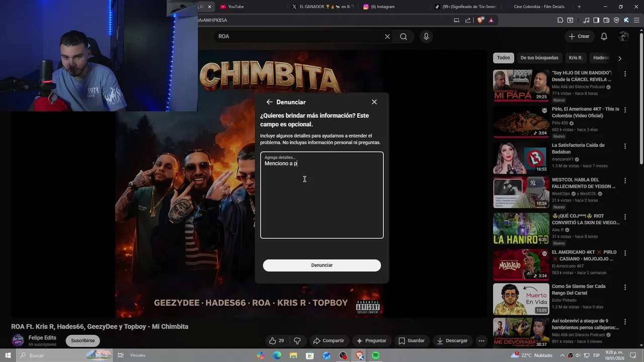Open options for Como Se Siente Ser Cada Rango
This screenshot has height=362, width=644.
[x=625, y=288]
